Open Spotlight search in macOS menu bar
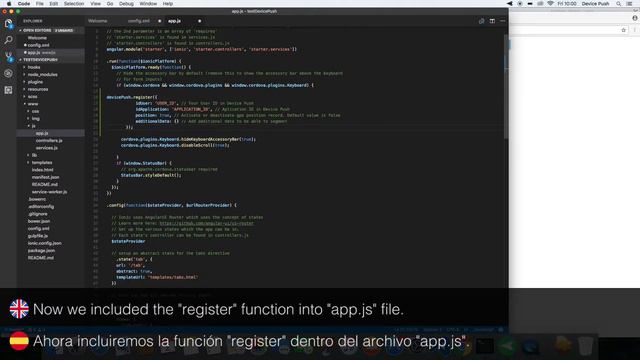The width and height of the screenshot is (640, 360). click(619, 4)
